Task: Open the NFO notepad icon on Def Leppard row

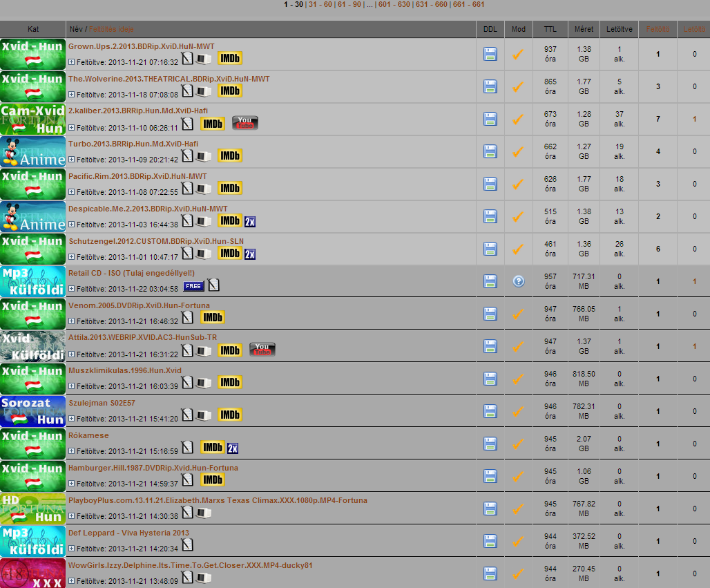Action: point(187,544)
